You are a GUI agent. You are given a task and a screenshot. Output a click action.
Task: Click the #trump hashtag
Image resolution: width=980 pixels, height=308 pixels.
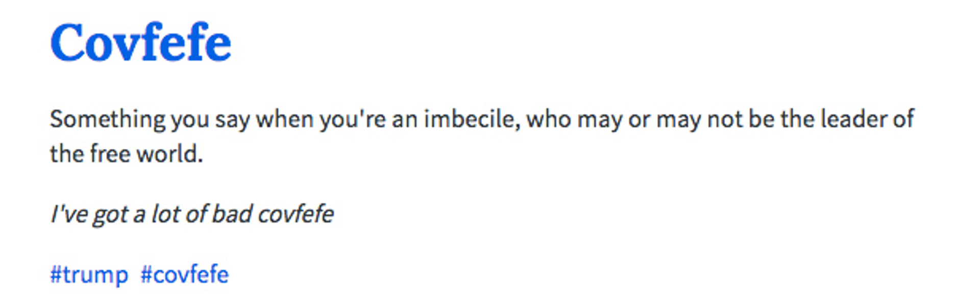(x=89, y=275)
